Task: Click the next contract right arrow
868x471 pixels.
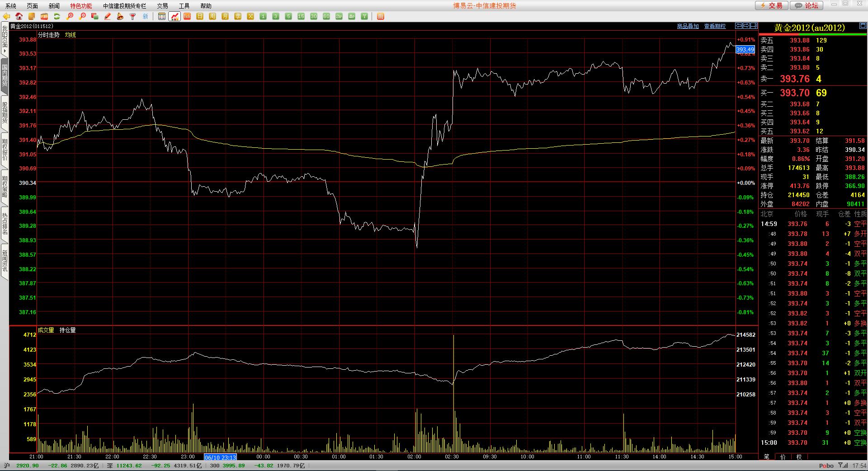Action: (x=746, y=26)
